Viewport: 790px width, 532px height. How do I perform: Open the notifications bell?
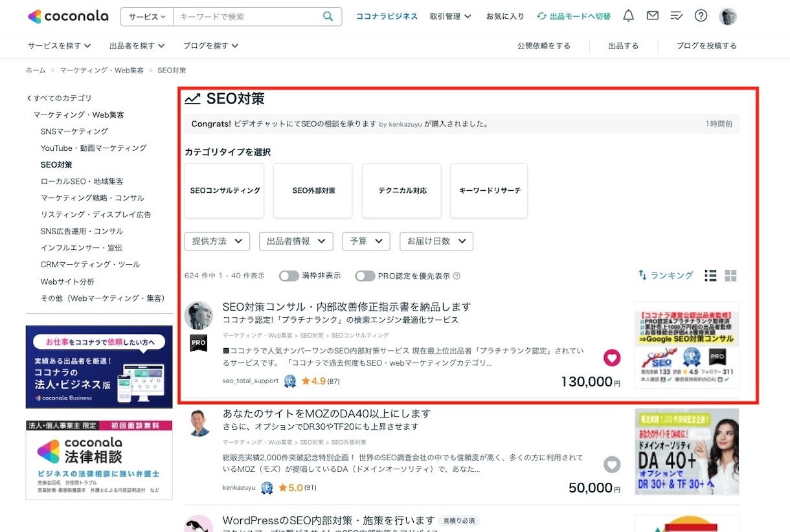click(628, 16)
